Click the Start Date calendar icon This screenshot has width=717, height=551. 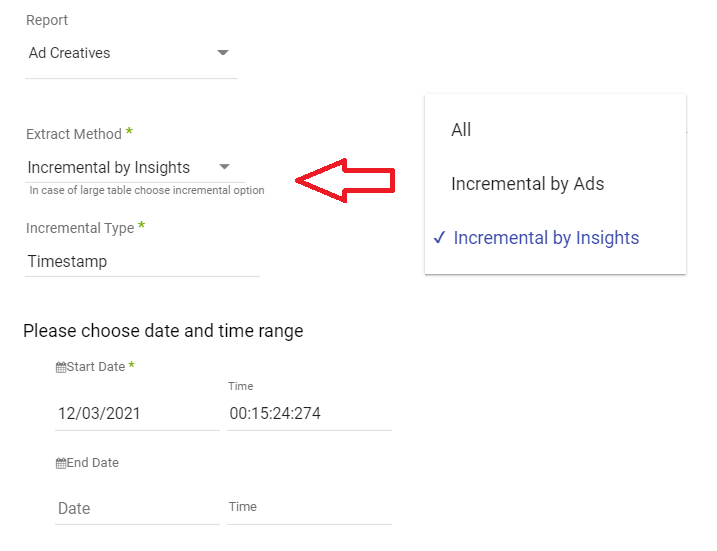pyautogui.click(x=61, y=367)
